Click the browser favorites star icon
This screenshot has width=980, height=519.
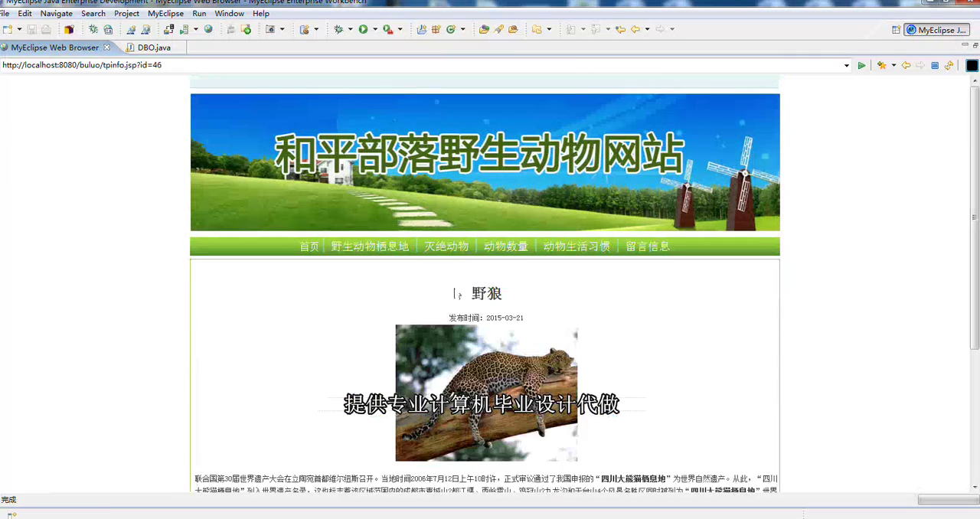881,66
